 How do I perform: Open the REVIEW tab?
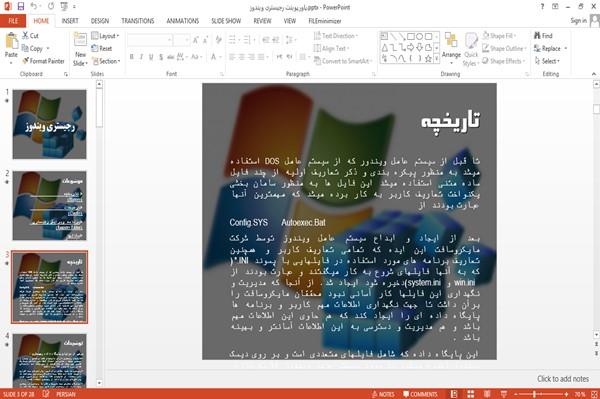(x=262, y=21)
